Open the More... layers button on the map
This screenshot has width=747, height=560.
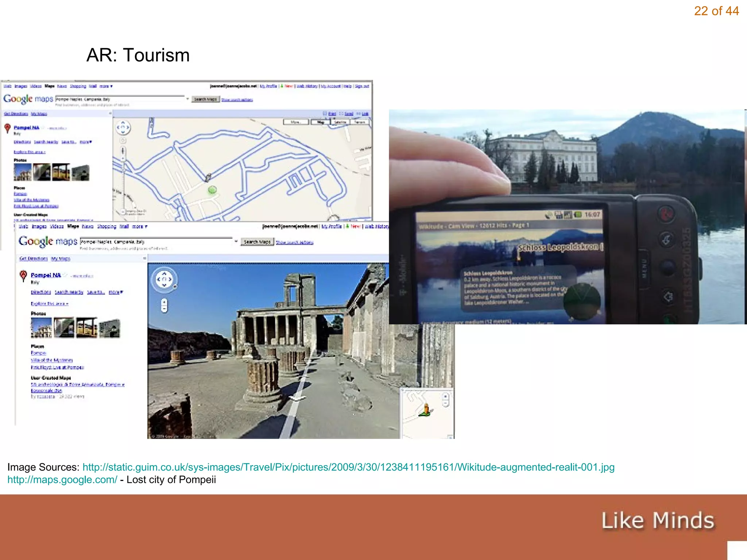pos(296,122)
